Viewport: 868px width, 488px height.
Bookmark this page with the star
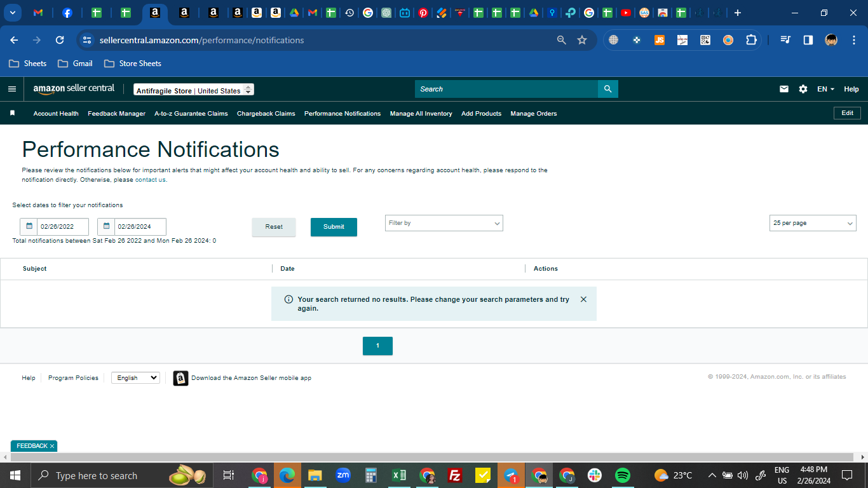[582, 40]
